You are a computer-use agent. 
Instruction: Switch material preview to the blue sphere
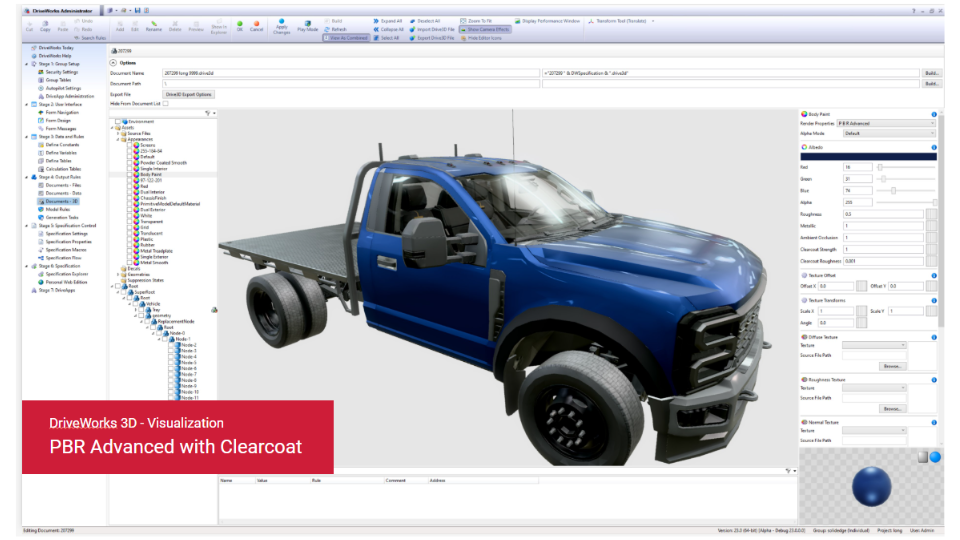click(x=935, y=457)
